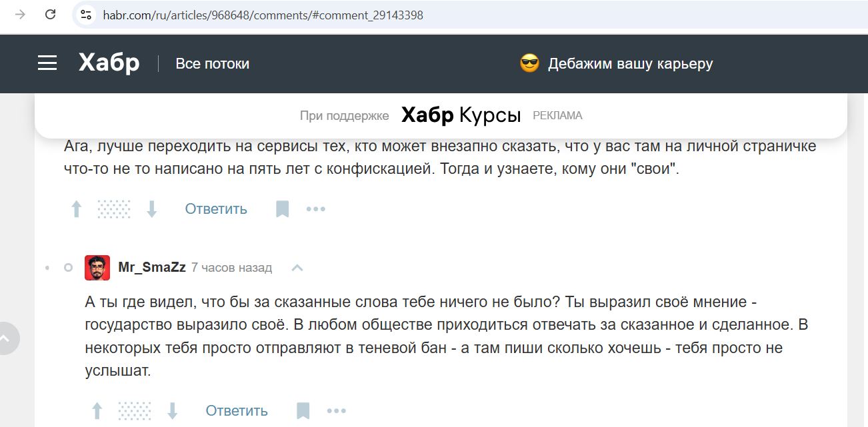Downvote the Mr_SmaZz comment

(x=173, y=410)
